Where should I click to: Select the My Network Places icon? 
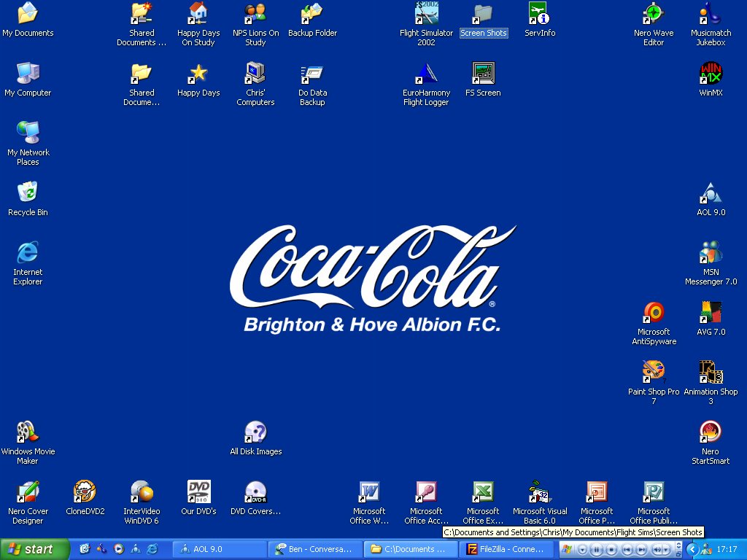[28, 144]
